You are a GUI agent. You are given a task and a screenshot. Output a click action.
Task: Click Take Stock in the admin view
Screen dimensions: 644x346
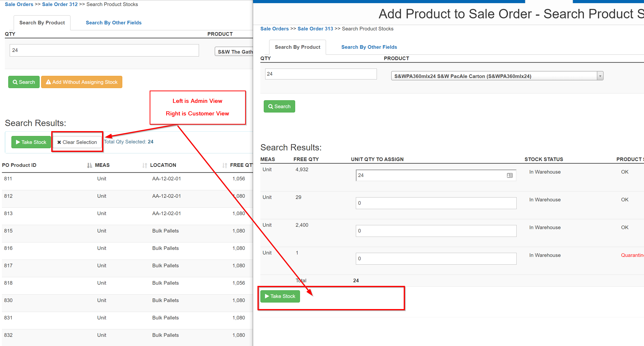point(31,142)
